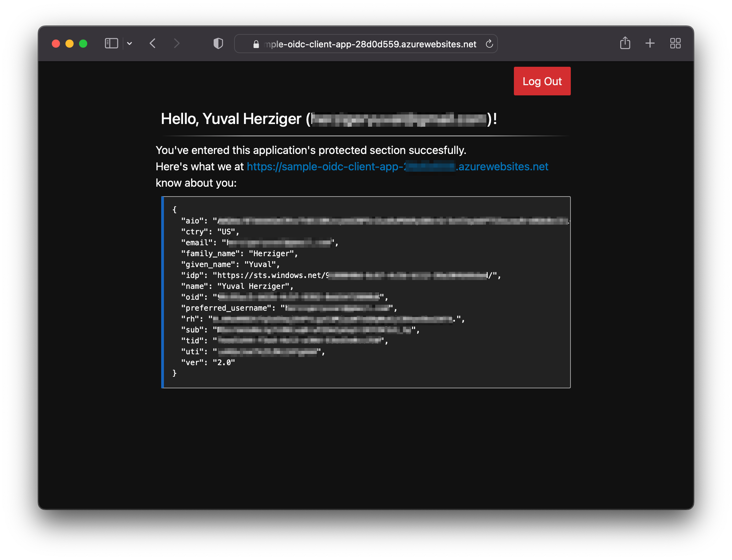Image resolution: width=732 pixels, height=560 pixels.
Task: Toggle the Safari sidebar icon
Action: [x=111, y=44]
